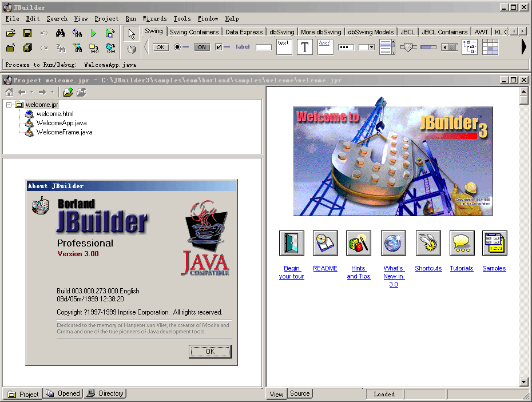Click the Samples thumbnail button
Viewport: 532px width, 402px height.
pyautogui.click(x=495, y=243)
